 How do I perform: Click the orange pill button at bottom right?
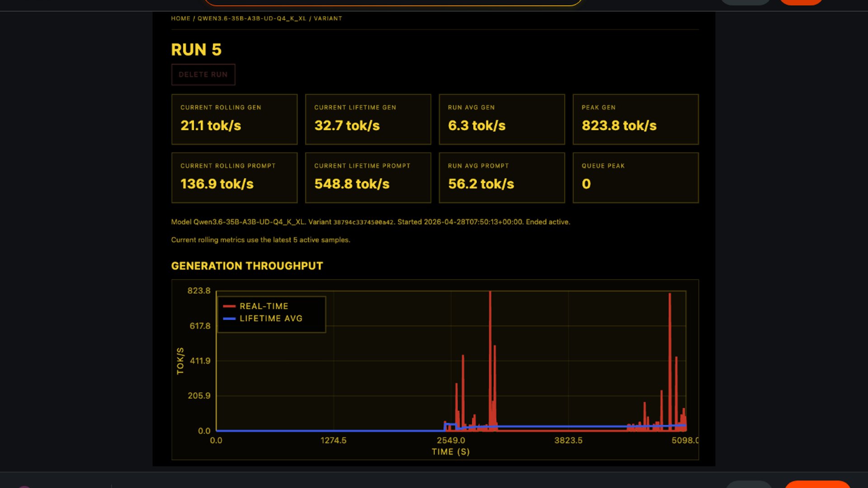coord(817,484)
